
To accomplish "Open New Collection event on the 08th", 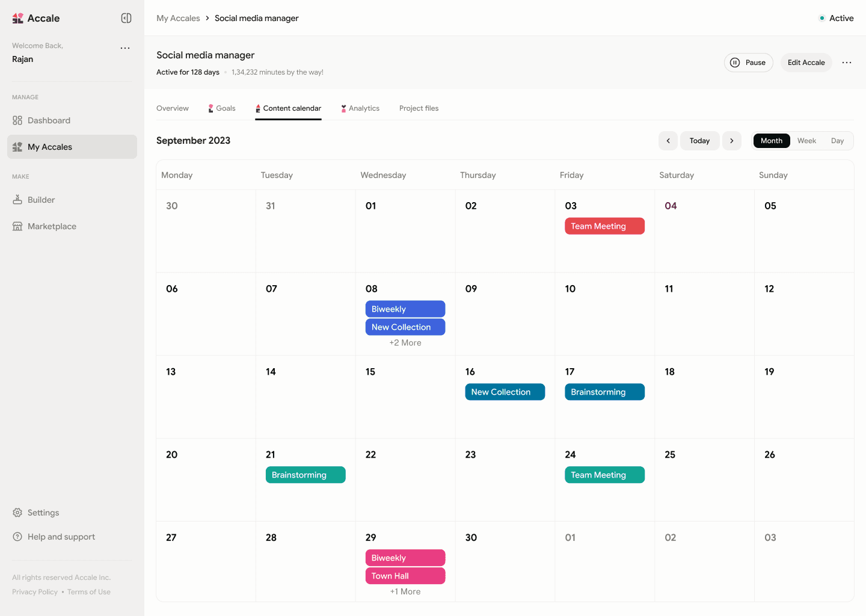I will pos(405,327).
